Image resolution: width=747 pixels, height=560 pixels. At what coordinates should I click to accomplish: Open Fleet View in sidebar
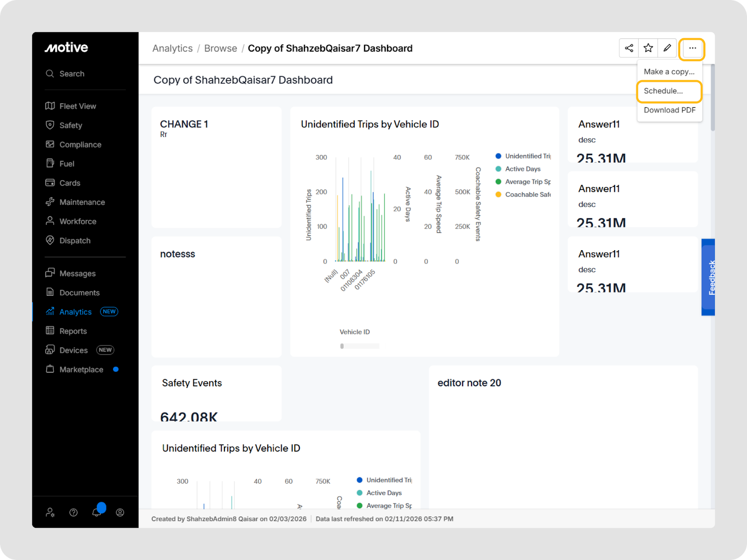tap(78, 106)
